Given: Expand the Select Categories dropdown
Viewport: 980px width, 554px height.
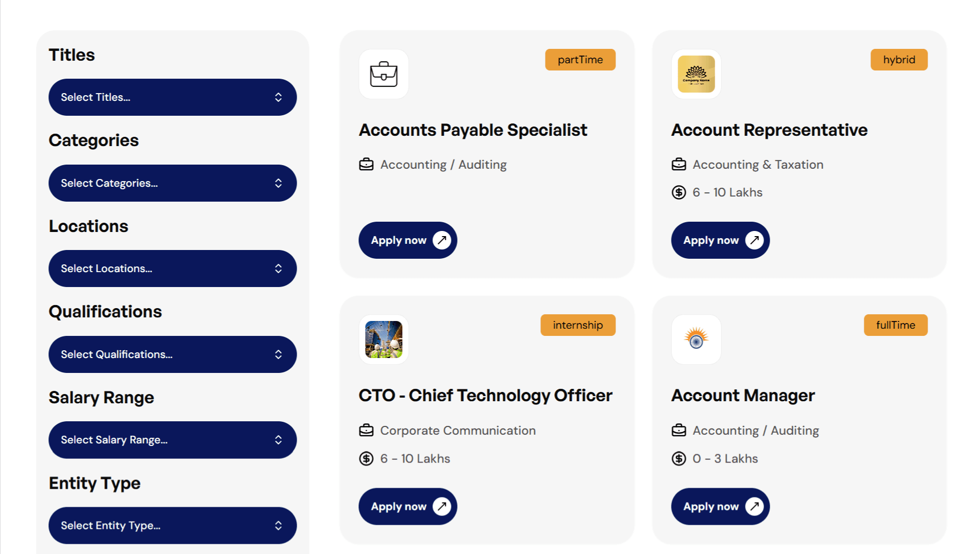Looking at the screenshot, I should (172, 183).
